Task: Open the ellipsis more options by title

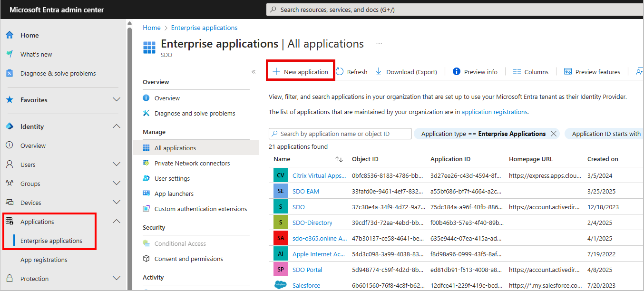Action: [x=379, y=44]
